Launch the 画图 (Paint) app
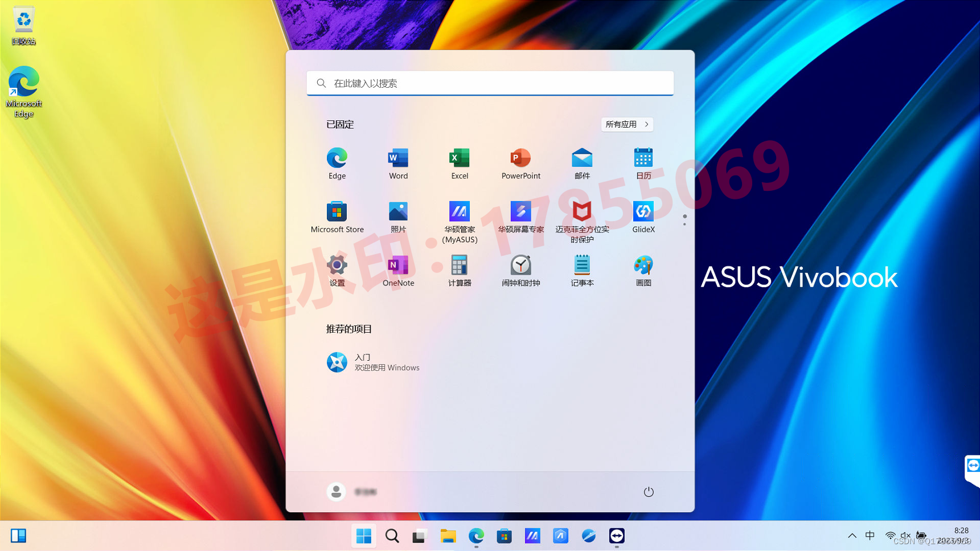 click(x=643, y=271)
